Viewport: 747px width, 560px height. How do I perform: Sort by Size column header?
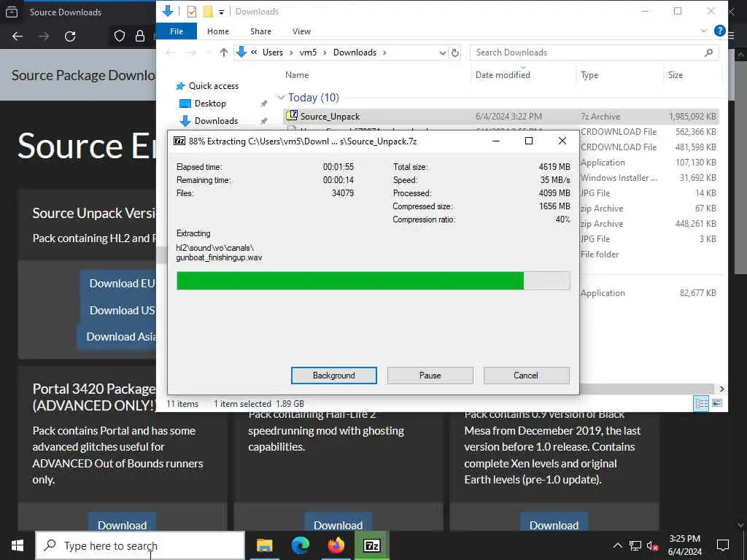pyautogui.click(x=675, y=75)
